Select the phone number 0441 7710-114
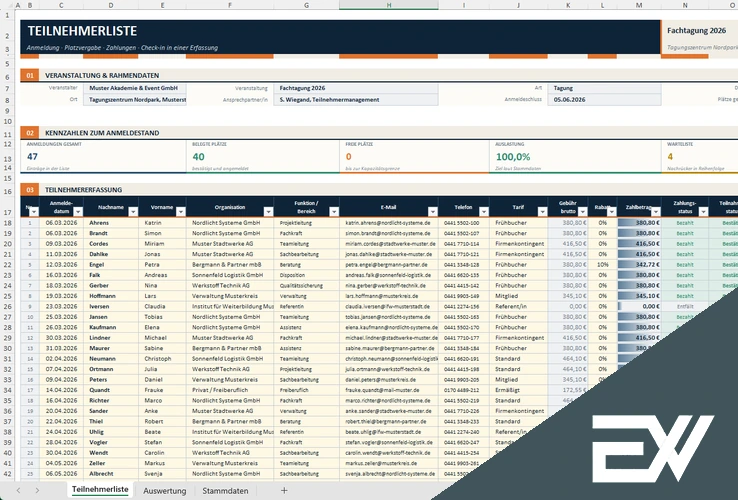This screenshot has height=500, width=738. click(x=464, y=244)
